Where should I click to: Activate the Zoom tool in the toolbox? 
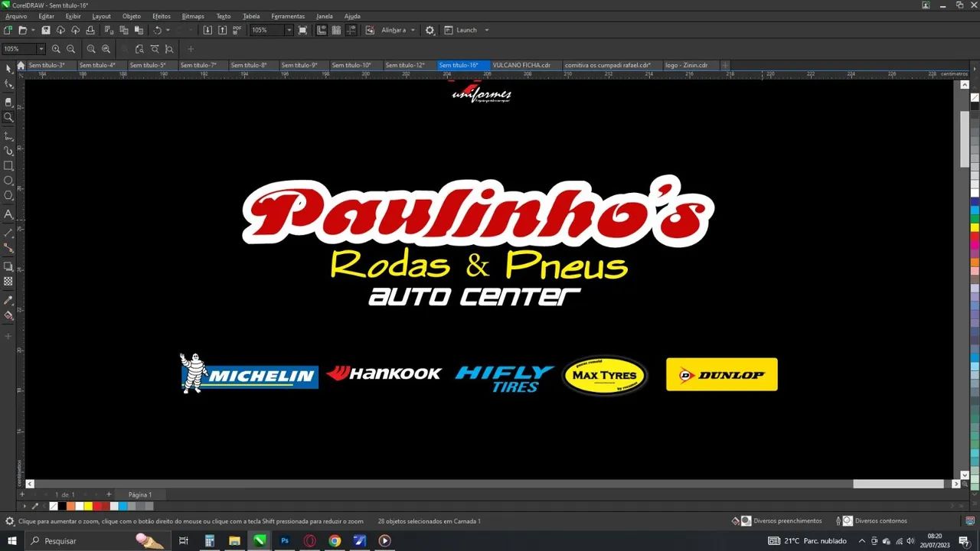8,117
